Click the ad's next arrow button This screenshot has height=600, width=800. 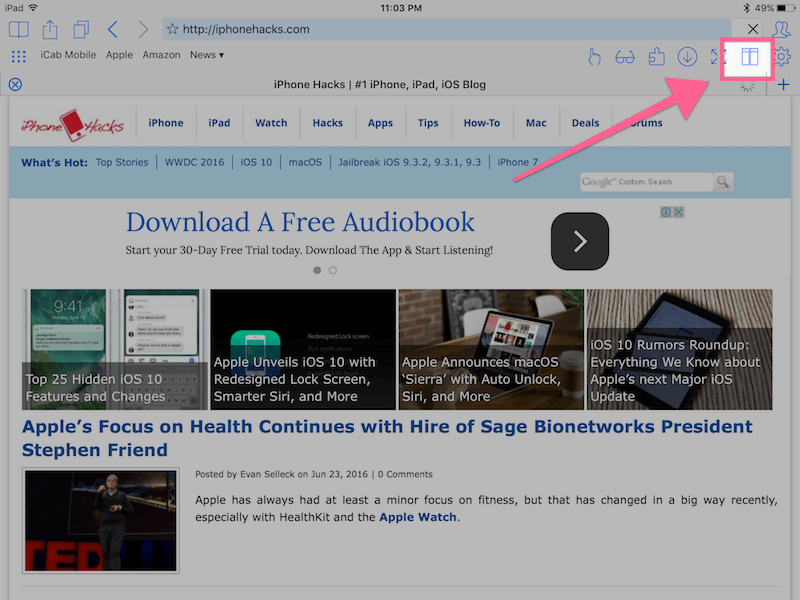coord(580,241)
